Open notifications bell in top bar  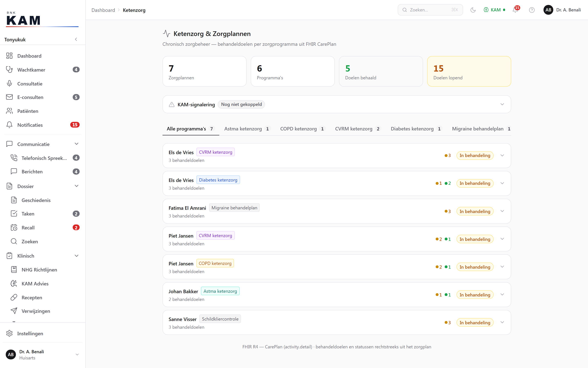pyautogui.click(x=515, y=10)
